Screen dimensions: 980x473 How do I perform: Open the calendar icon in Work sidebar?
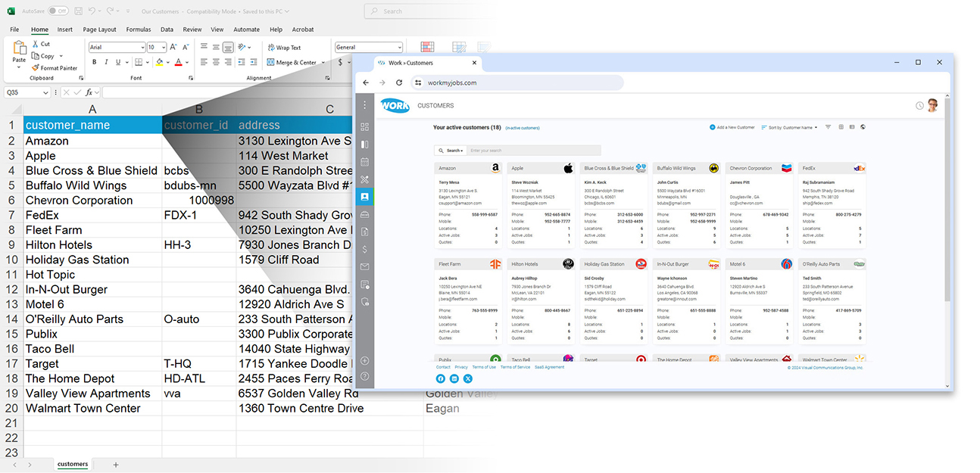pos(364,162)
